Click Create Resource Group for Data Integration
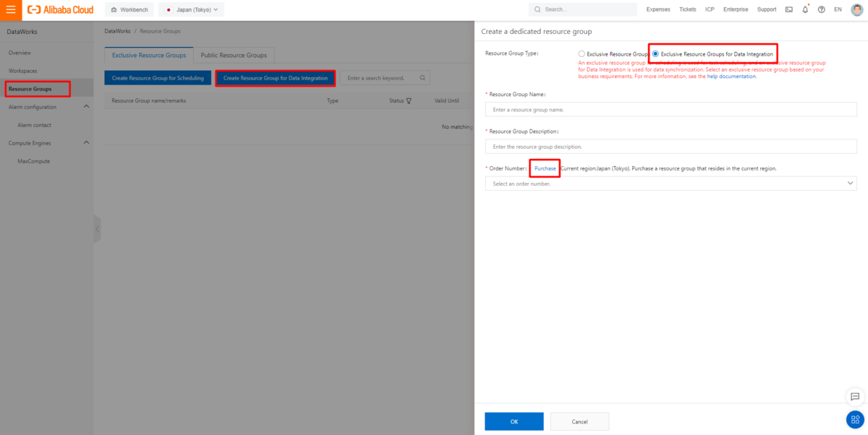Image resolution: width=868 pixels, height=435 pixels. click(276, 77)
